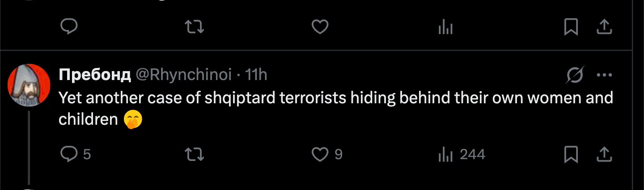The width and height of the screenshot is (644, 190).
Task: Click the thread line below Пребонд's avatar
Action: point(29,148)
